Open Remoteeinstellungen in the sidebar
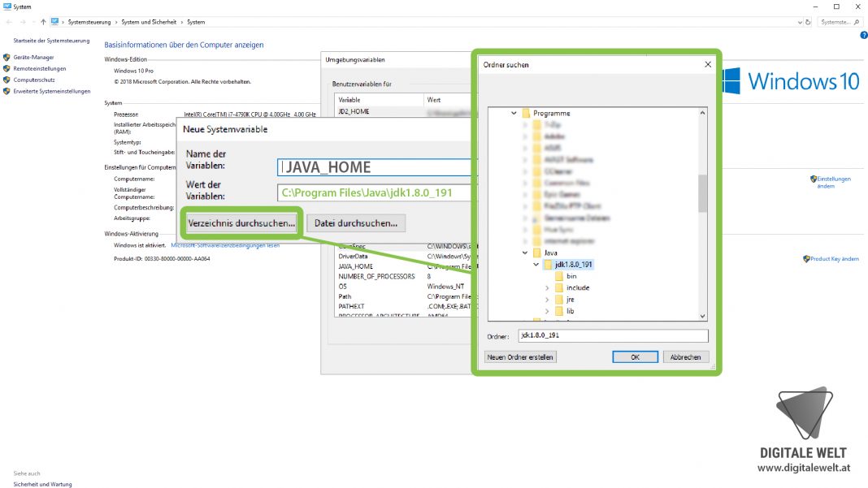868x488 pixels. point(40,69)
